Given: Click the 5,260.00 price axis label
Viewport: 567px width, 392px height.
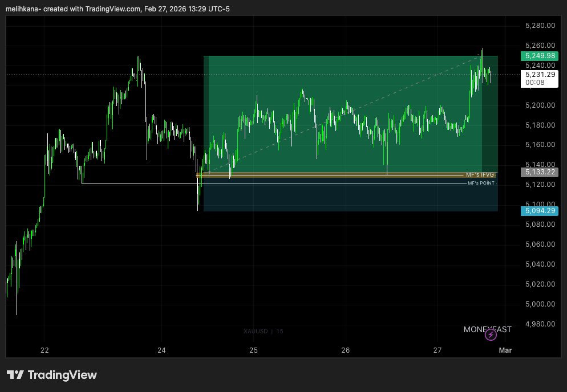Looking at the screenshot, I should (x=540, y=46).
